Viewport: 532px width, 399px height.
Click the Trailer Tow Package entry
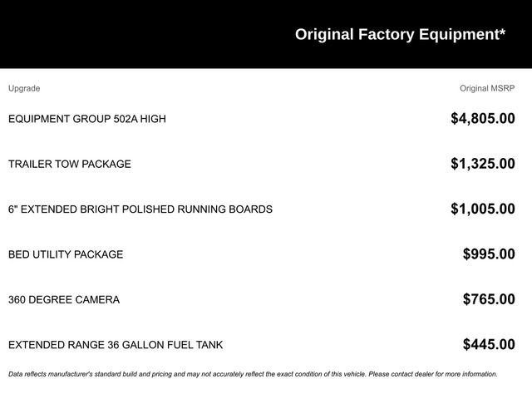point(70,164)
